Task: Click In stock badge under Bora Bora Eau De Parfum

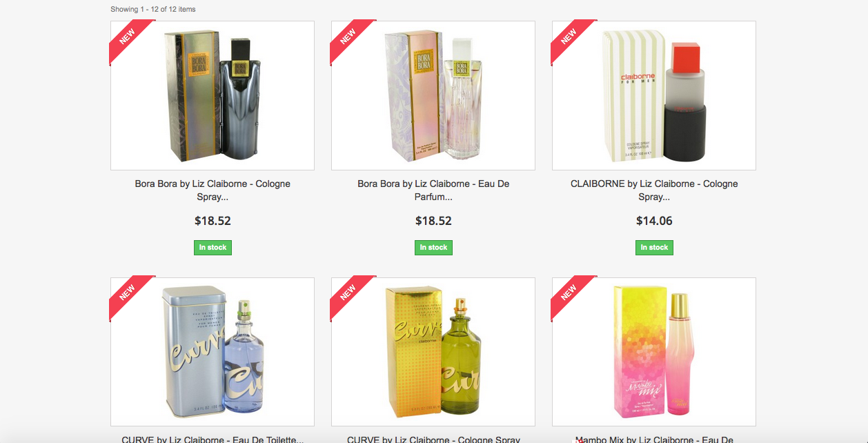Action: pos(433,247)
